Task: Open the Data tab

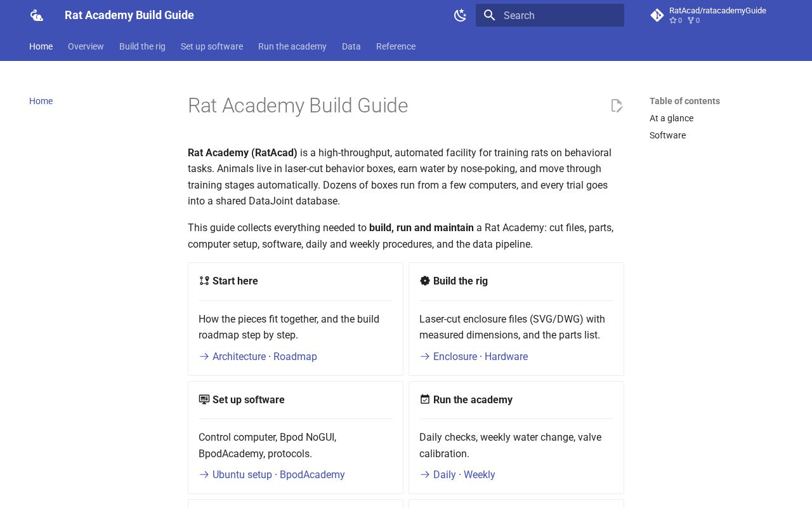Action: tap(351, 46)
